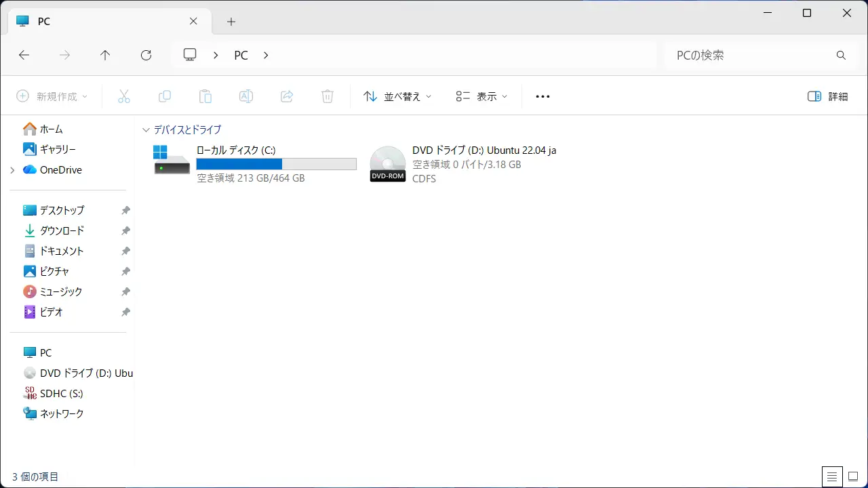This screenshot has width=868, height=488.
Task: Expand the OneDrive tree node
Action: 12,170
